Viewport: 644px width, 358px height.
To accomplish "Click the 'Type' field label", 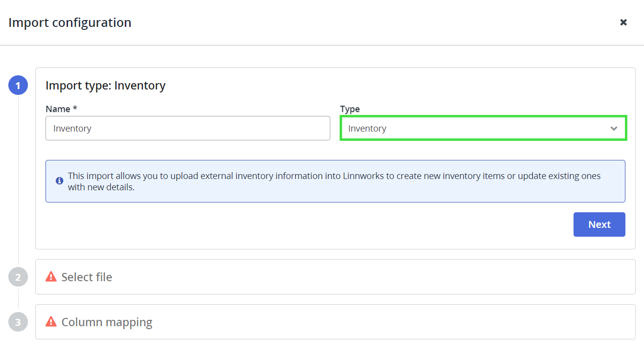I will 350,109.
